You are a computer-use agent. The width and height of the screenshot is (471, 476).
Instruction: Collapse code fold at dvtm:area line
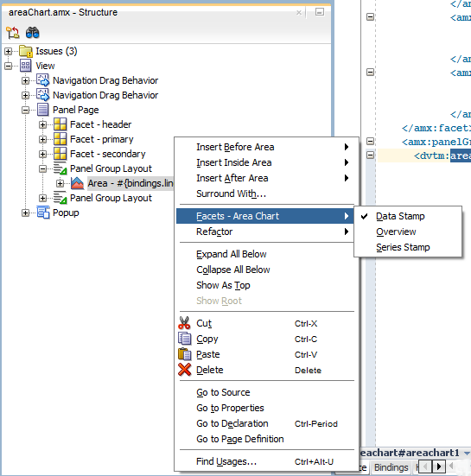pyautogui.click(x=370, y=155)
